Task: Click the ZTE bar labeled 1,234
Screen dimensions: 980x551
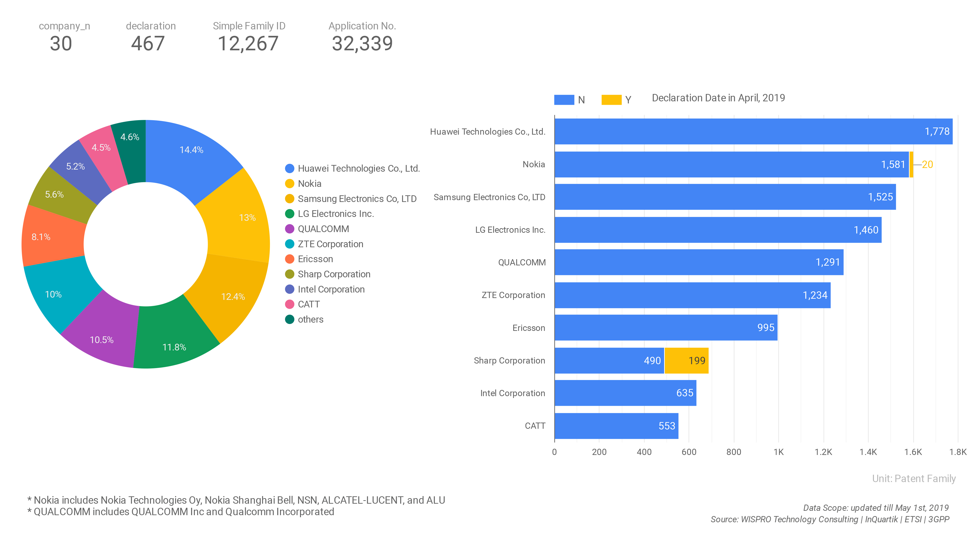Action: pos(692,295)
